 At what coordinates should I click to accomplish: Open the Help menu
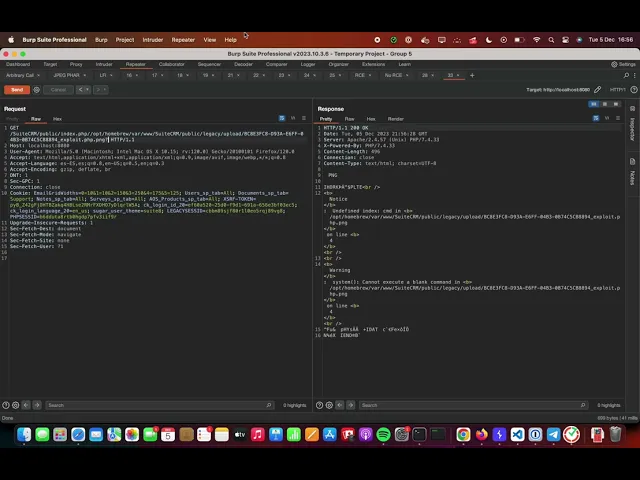pos(231,40)
